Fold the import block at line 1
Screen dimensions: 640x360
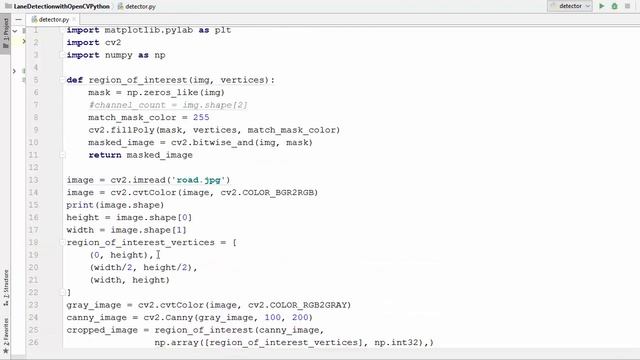(62, 30)
